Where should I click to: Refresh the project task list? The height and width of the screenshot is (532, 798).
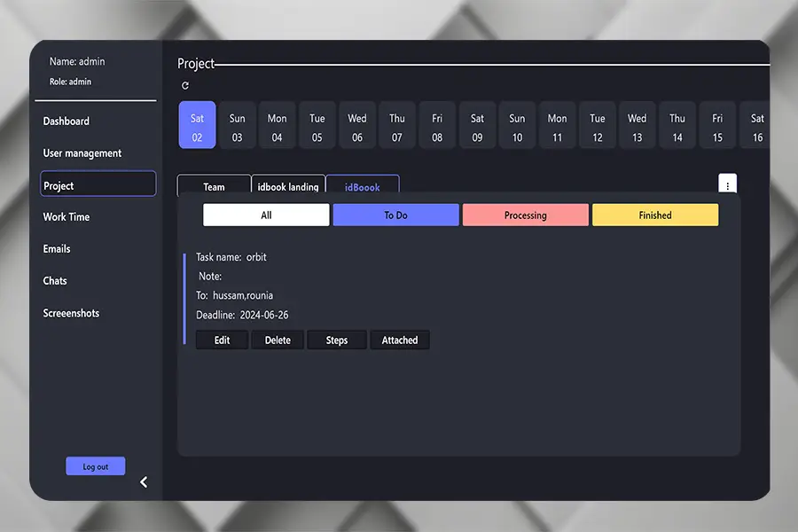(x=185, y=85)
